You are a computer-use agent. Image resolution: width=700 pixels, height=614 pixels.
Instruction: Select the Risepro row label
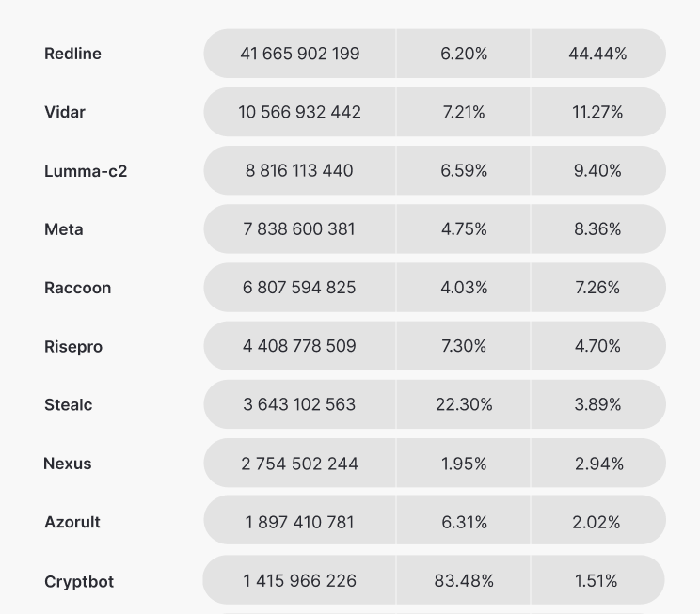[x=73, y=347]
